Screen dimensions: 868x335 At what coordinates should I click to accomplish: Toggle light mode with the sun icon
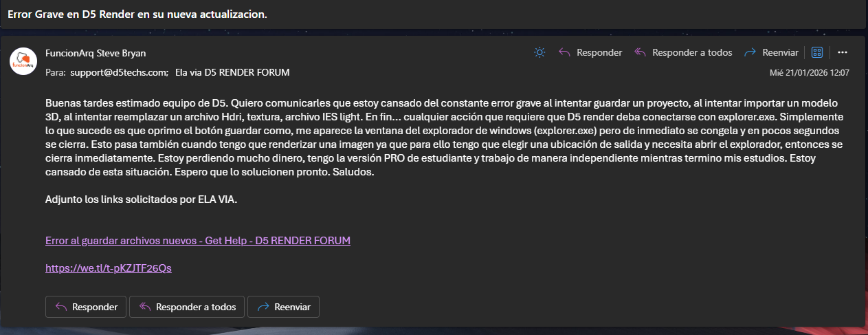540,52
